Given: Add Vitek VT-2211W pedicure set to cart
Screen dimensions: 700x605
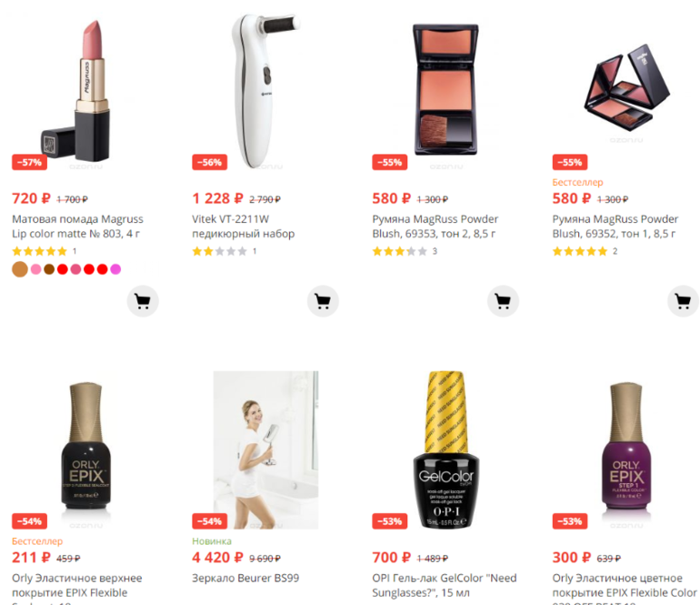Looking at the screenshot, I should 323,301.
